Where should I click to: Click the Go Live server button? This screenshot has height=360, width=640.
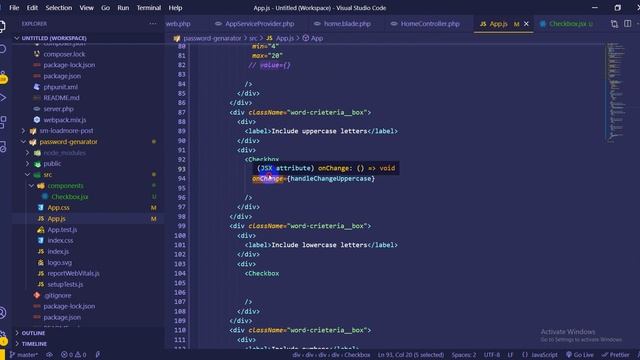pos(580,355)
